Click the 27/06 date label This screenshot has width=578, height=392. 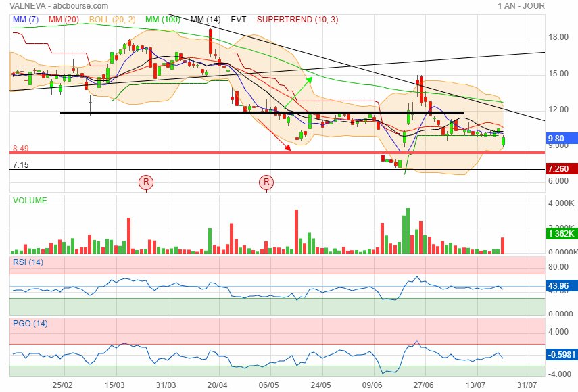point(423,385)
